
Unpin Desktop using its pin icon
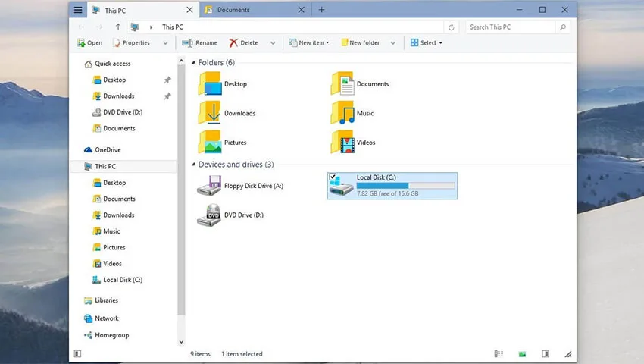pos(167,80)
